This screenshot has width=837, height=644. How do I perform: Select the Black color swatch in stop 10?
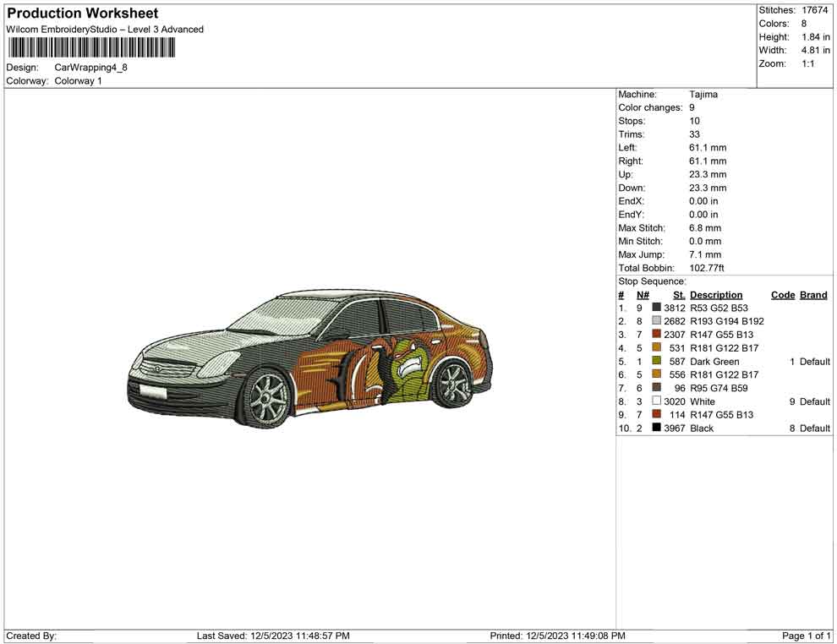[657, 428]
